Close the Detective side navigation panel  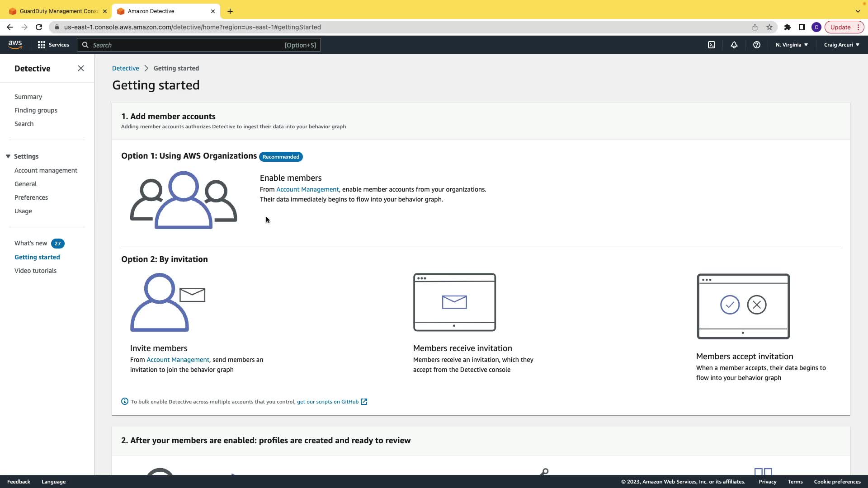(81, 68)
